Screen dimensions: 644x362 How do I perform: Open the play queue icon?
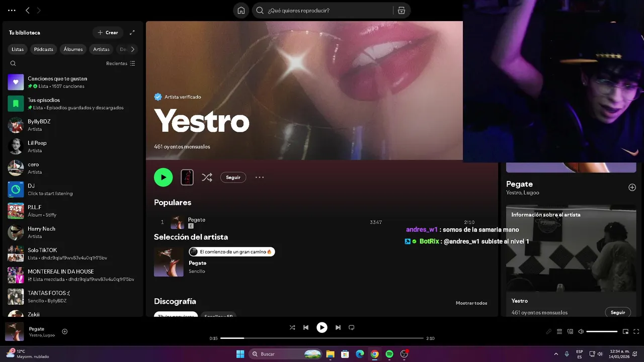coord(559,331)
